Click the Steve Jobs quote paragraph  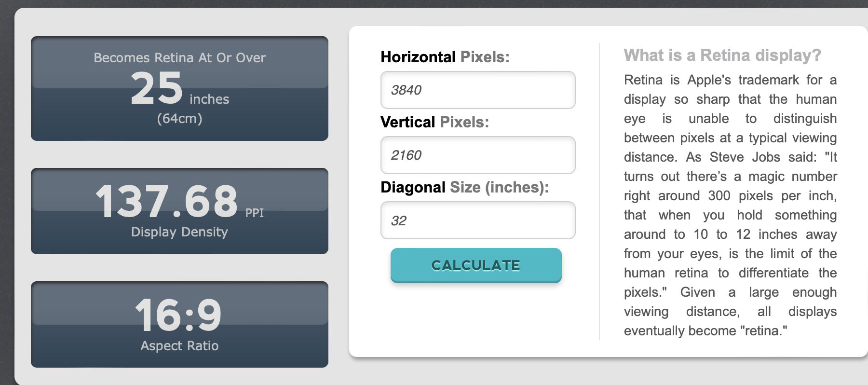pyautogui.click(x=730, y=206)
